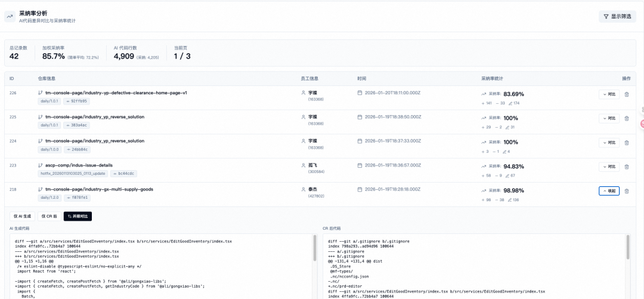
Task: Click AI 代码行数 value 4,909
Action: point(125,56)
